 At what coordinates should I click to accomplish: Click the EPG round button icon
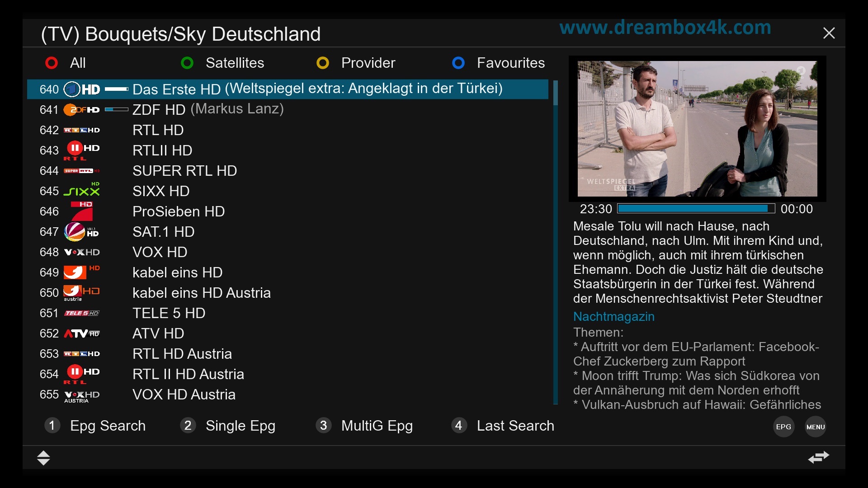(x=783, y=427)
